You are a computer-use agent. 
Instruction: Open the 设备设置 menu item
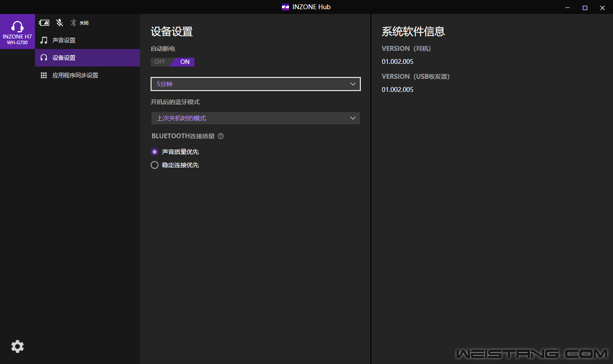point(88,58)
